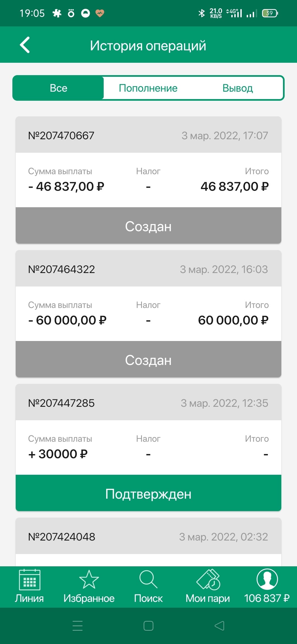
Task: Open operation №207470667 header
Action: click(148, 135)
